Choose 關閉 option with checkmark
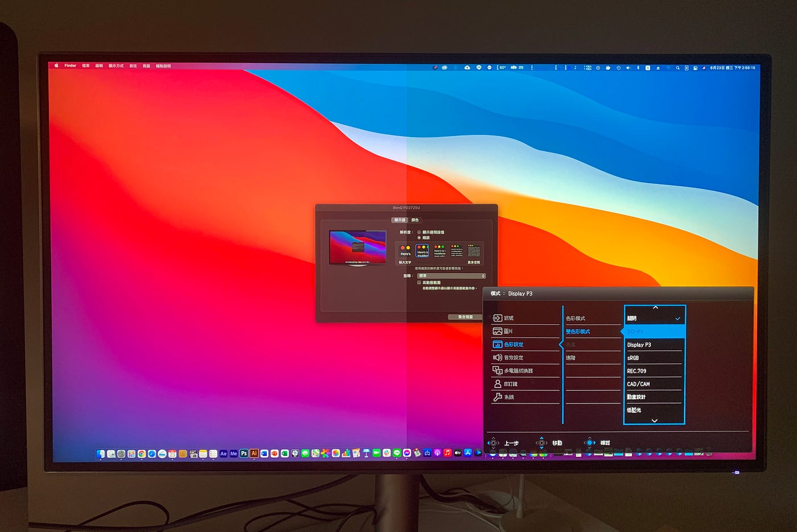The image size is (797, 532). (x=655, y=319)
